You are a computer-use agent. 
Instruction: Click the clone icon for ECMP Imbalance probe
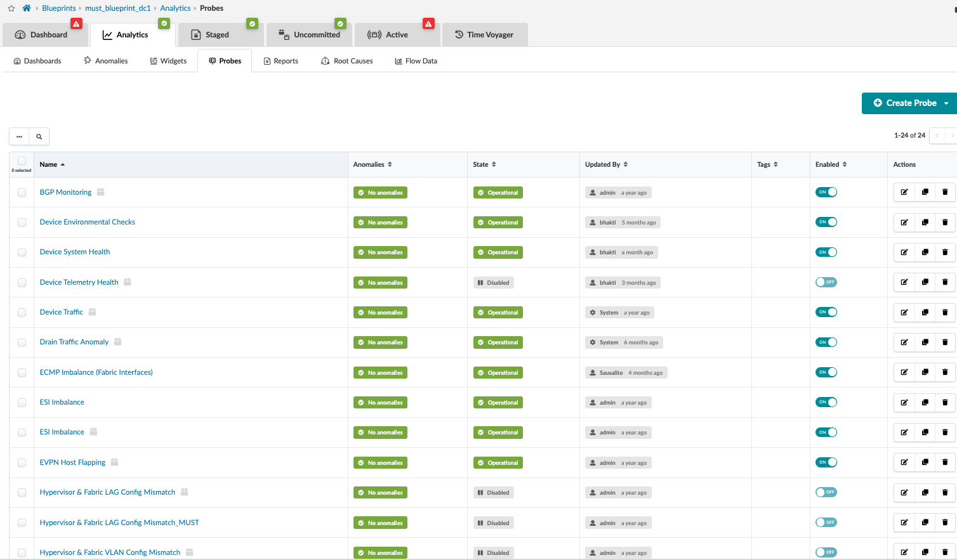(x=925, y=372)
